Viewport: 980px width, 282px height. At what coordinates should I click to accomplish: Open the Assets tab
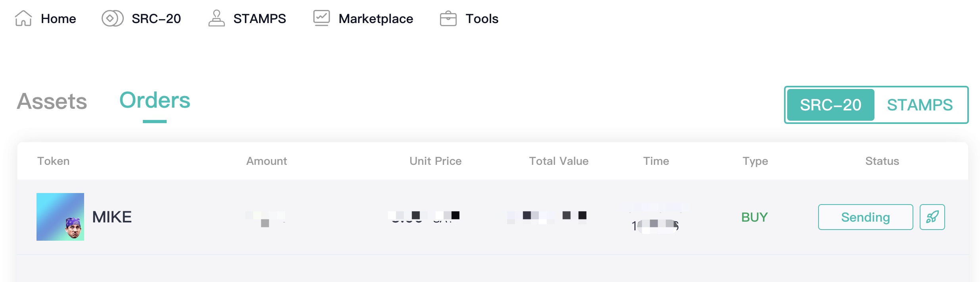[52, 101]
